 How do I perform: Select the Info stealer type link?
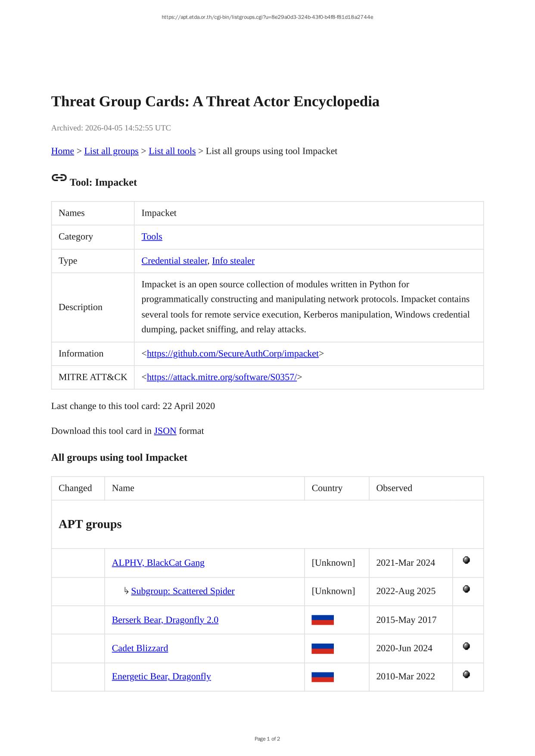233,261
